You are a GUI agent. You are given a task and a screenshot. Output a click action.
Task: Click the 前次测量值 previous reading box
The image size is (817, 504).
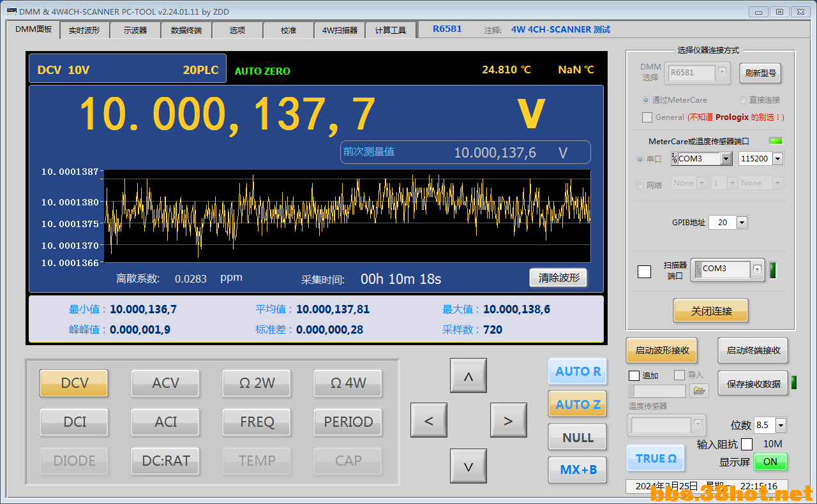coord(465,152)
